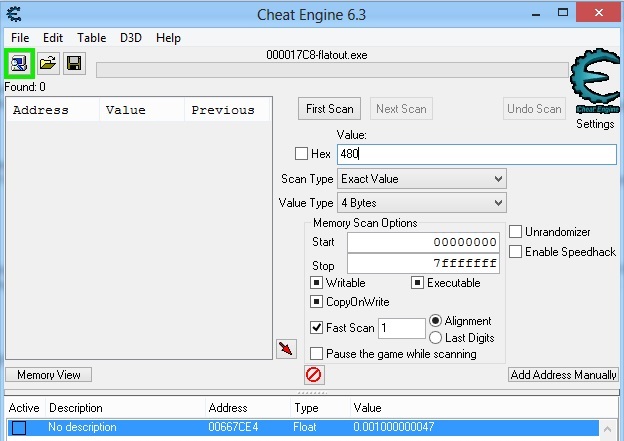Enable Pause the game while scanning
The width and height of the screenshot is (624, 441).
(316, 353)
